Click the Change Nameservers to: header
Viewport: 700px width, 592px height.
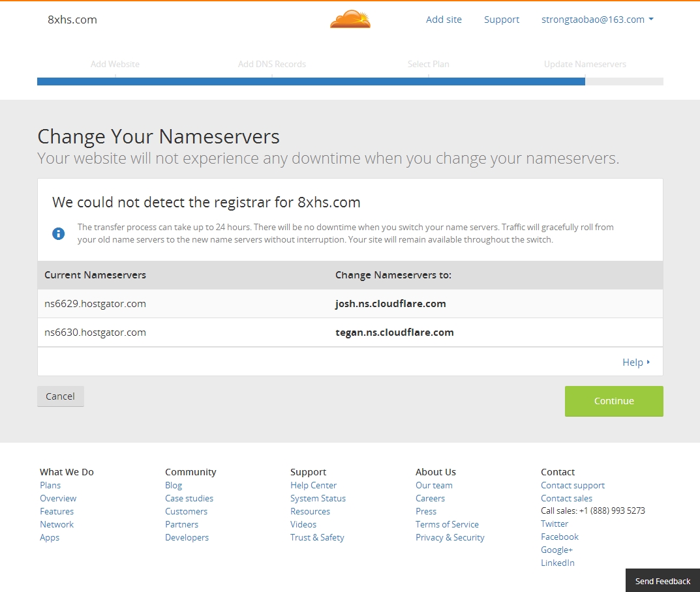click(393, 274)
